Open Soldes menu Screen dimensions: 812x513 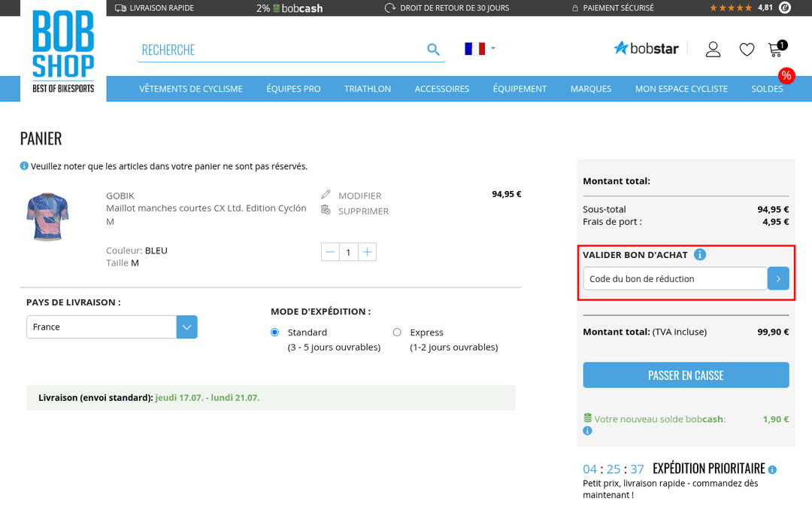767,89
